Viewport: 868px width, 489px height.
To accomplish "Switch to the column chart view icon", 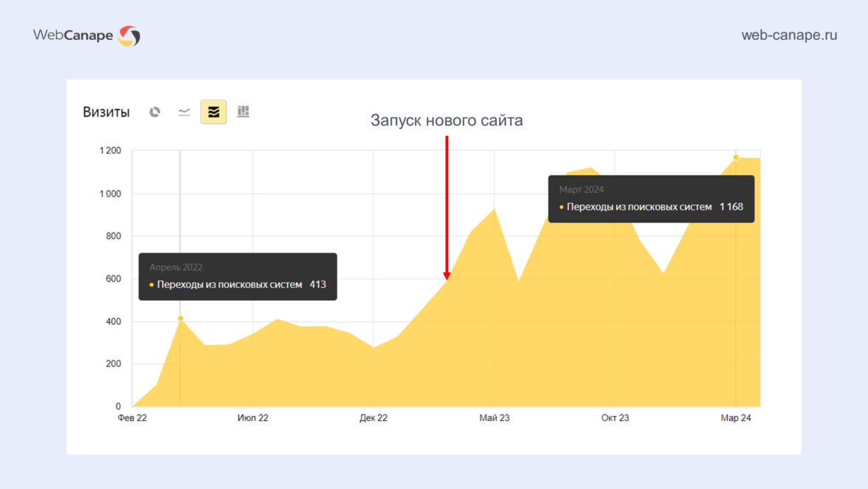I will pos(243,112).
